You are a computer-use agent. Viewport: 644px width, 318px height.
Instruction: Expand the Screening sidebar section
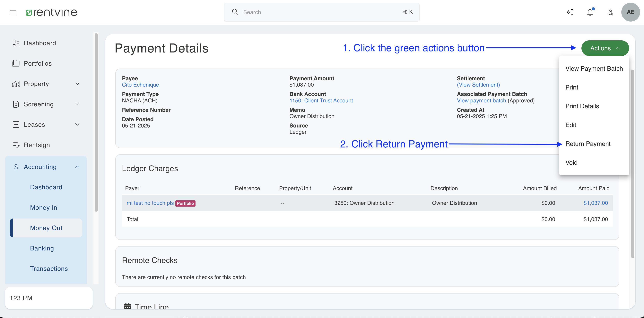(x=77, y=104)
